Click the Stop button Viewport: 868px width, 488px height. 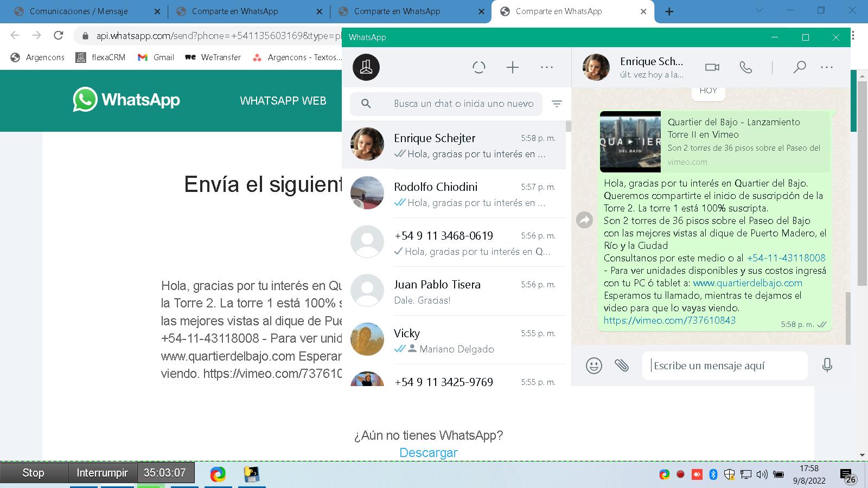point(33,473)
